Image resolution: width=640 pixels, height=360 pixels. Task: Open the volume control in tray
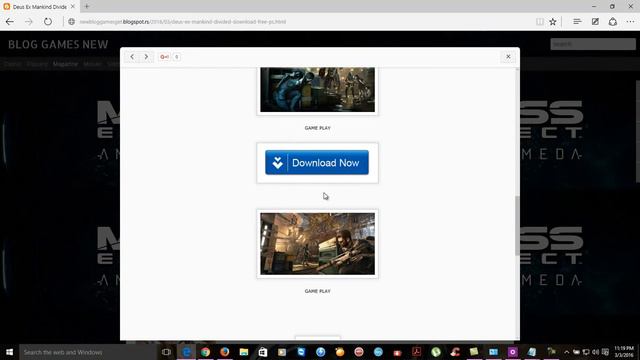click(596, 352)
